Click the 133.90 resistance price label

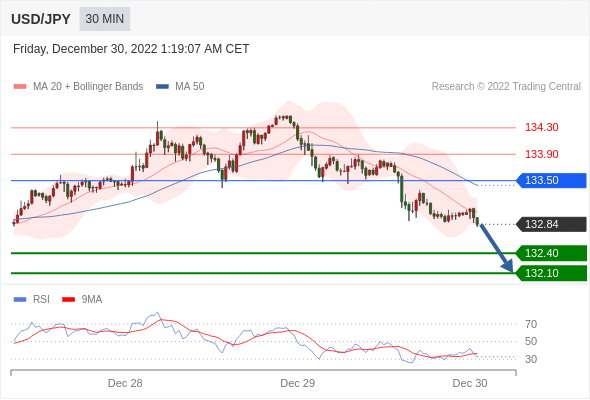click(x=541, y=154)
